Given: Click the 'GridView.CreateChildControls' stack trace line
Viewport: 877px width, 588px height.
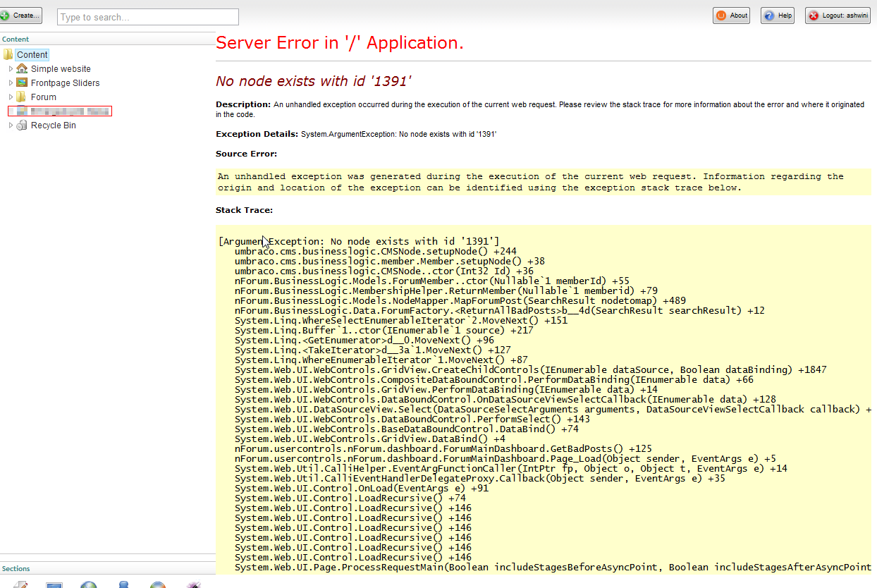Looking at the screenshot, I should (x=531, y=369).
